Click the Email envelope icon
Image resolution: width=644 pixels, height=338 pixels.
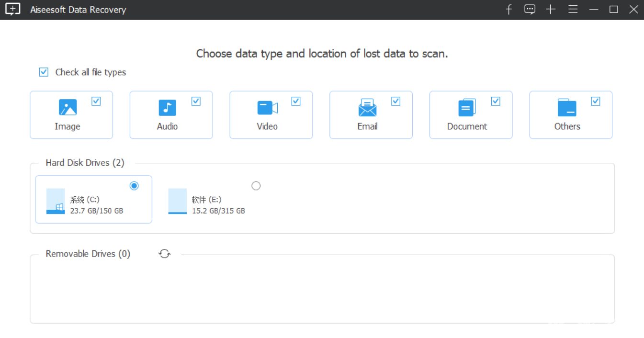point(367,108)
